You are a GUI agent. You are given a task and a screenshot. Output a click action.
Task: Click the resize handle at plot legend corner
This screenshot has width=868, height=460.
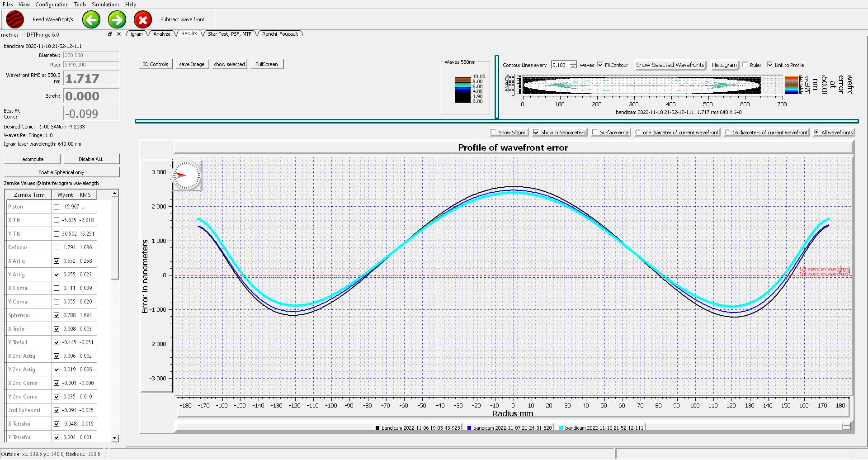click(846, 427)
